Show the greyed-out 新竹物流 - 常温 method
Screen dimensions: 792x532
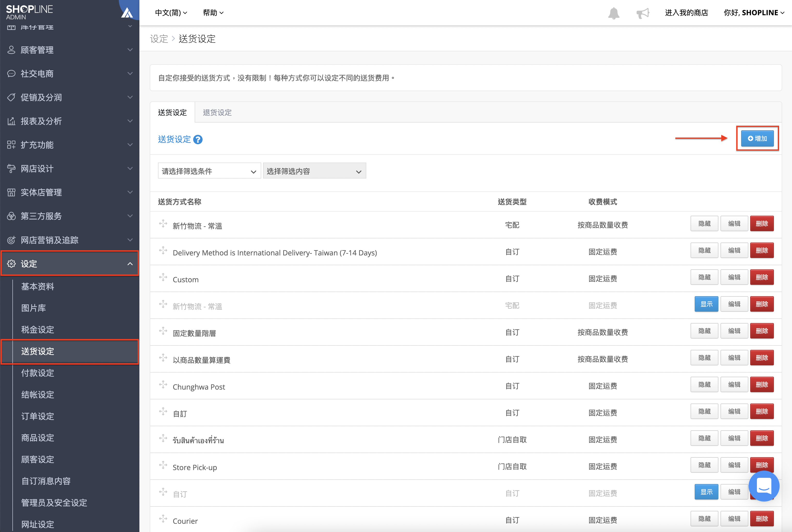[x=707, y=304]
